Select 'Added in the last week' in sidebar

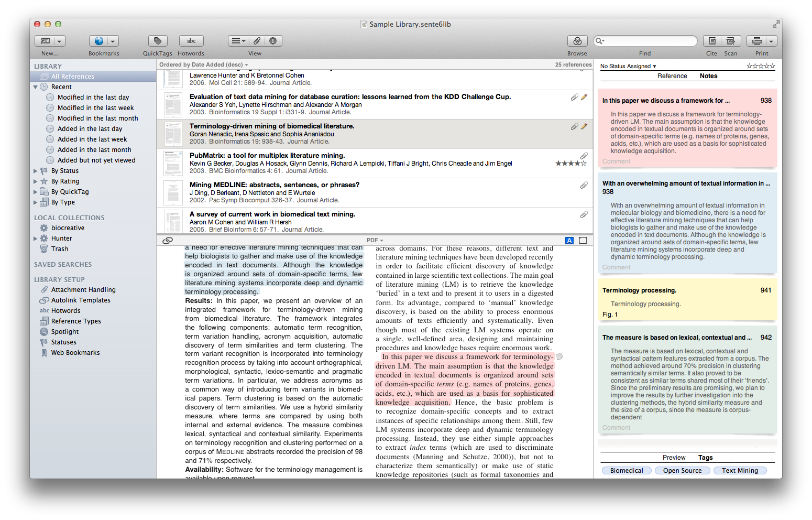click(93, 139)
